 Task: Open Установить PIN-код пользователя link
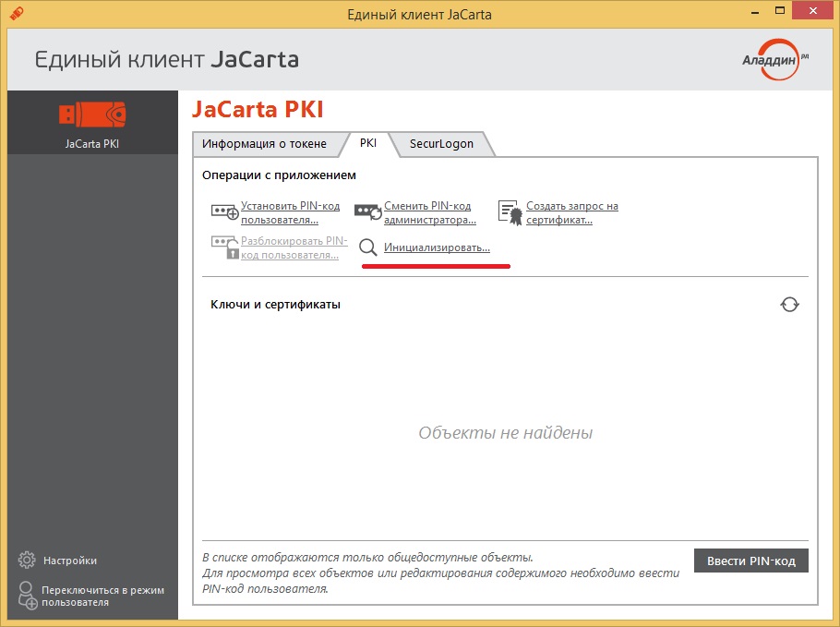pos(291,212)
